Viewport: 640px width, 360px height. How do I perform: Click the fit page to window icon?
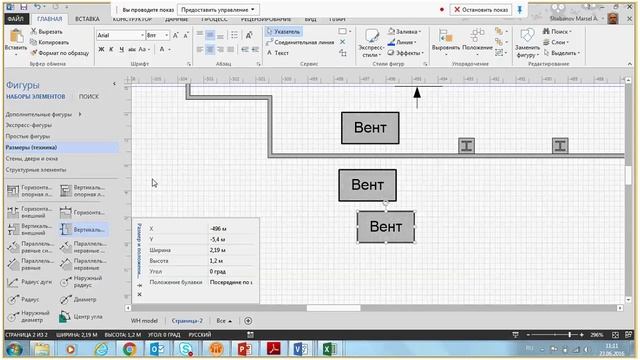[615, 335]
